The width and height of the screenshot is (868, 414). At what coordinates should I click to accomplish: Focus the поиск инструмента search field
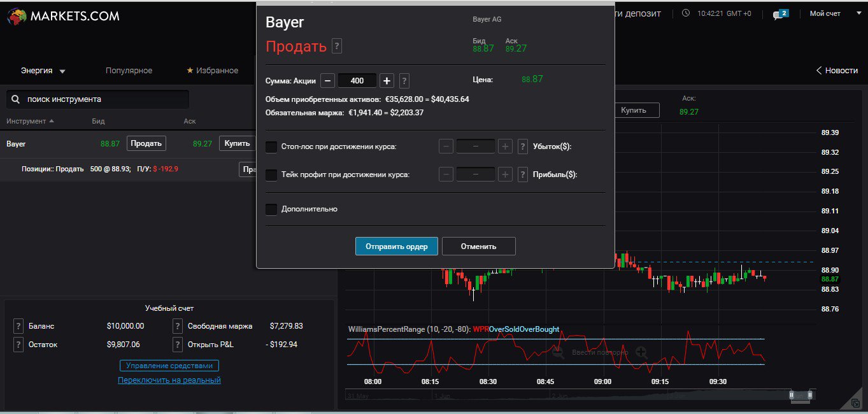tap(97, 99)
